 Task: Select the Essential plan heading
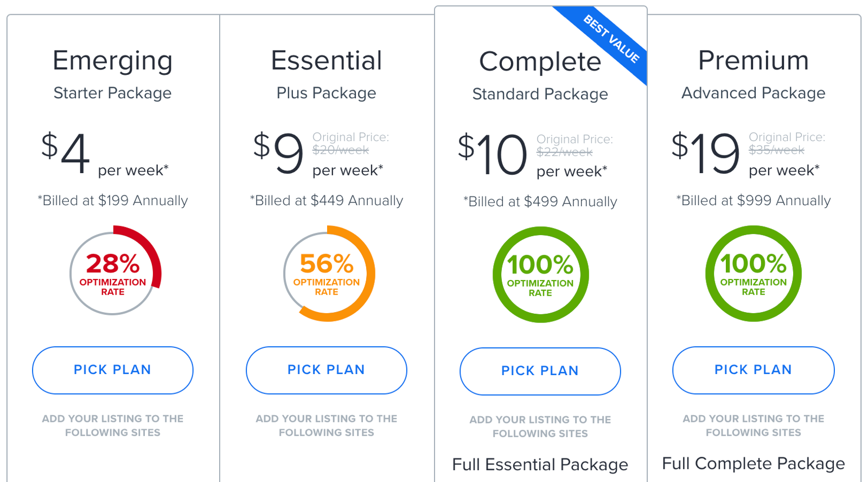(x=327, y=60)
